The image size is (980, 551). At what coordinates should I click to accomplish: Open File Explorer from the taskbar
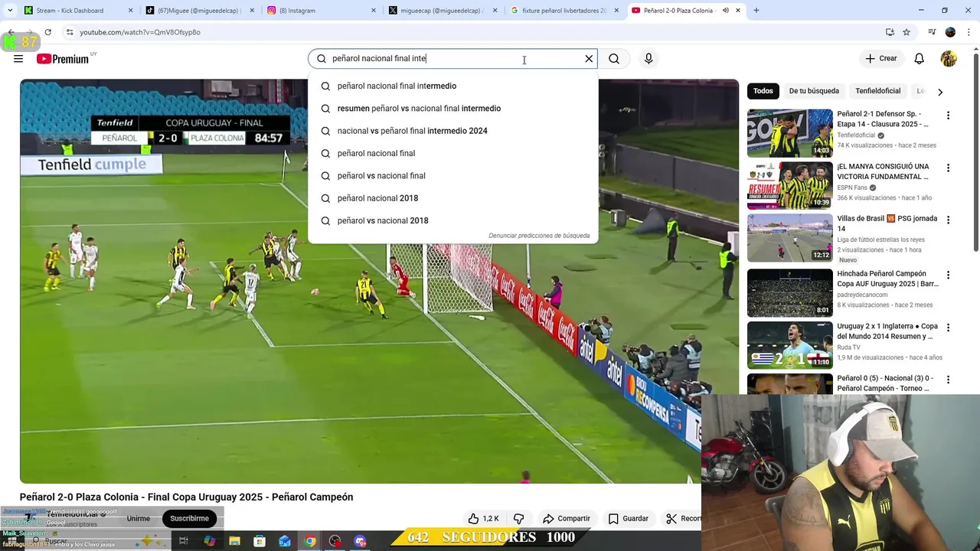tap(235, 541)
